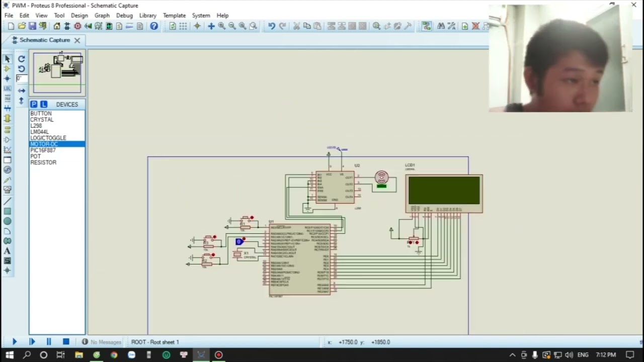Open the View menu
Screen dimensions: 644x362
(x=41, y=16)
